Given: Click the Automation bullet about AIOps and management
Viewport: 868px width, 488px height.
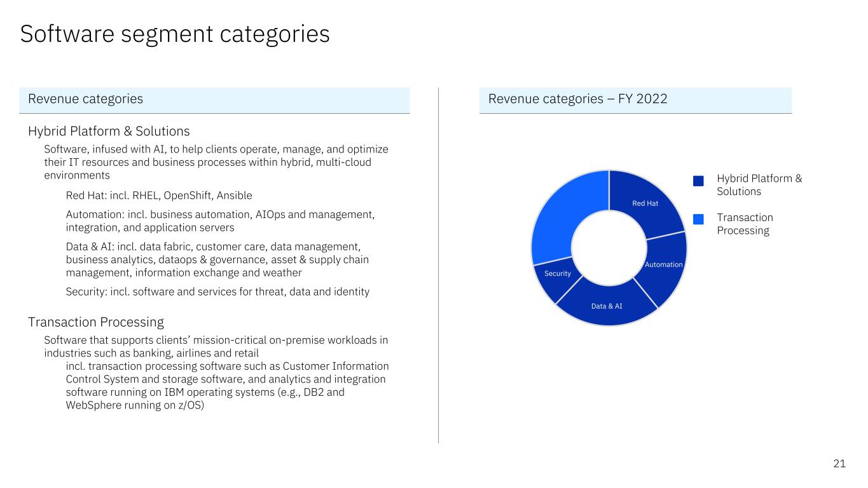Looking at the screenshot, I should (220, 221).
